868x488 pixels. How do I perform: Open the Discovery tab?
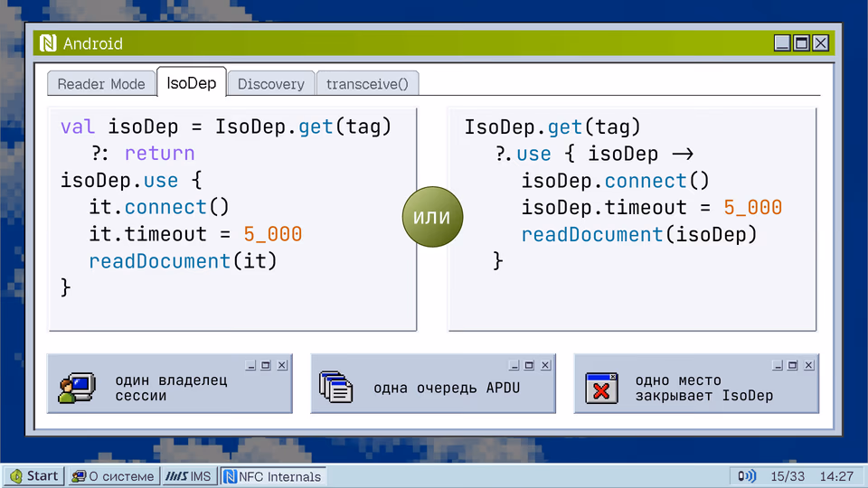[x=271, y=83]
